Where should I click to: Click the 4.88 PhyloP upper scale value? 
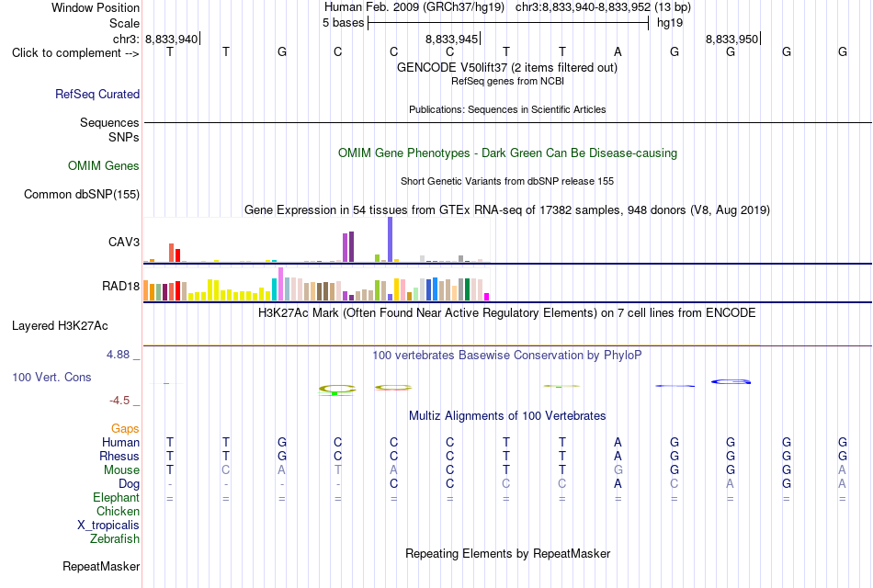pyautogui.click(x=118, y=355)
